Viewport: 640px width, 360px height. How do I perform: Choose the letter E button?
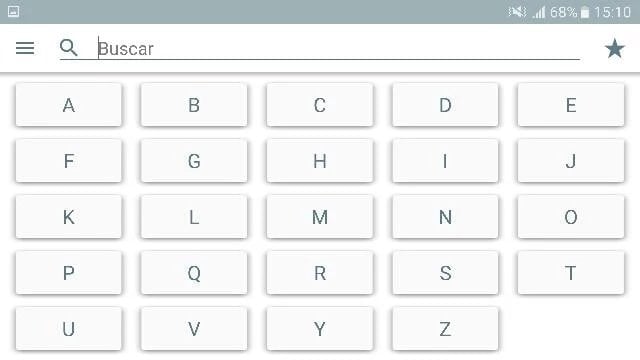(571, 105)
